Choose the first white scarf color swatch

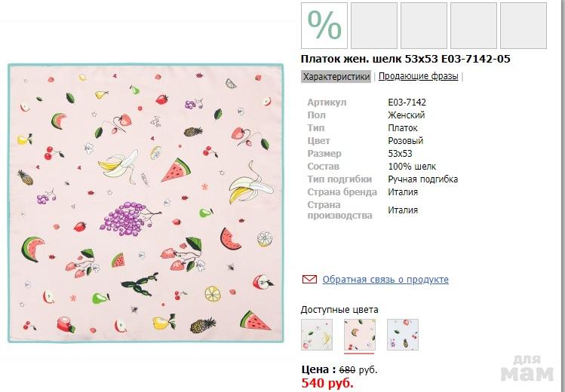(x=316, y=334)
